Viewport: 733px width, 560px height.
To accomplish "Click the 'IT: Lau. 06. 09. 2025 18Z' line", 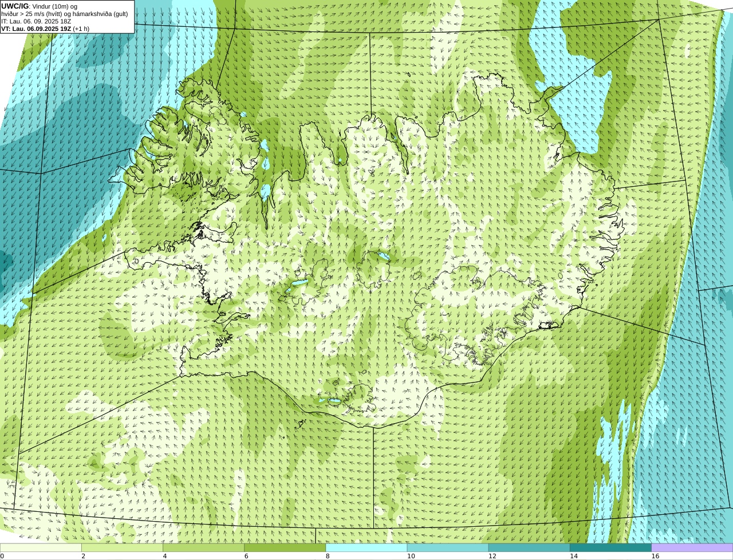I will click(x=36, y=21).
